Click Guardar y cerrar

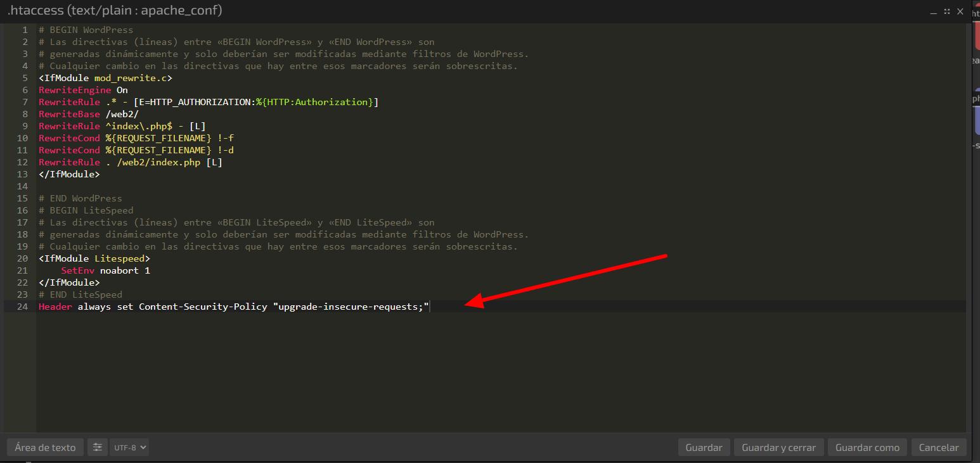[x=778, y=447]
